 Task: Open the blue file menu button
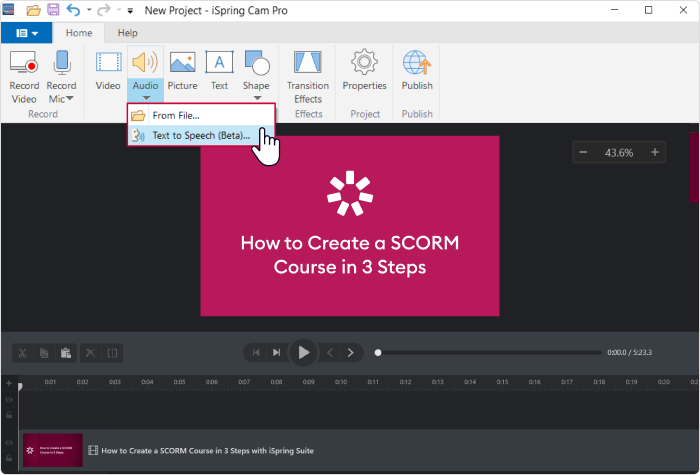click(x=26, y=33)
